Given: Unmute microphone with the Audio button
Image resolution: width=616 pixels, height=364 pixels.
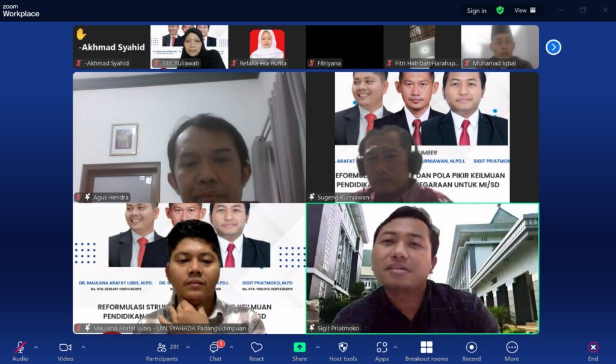Looking at the screenshot, I should click(20, 351).
